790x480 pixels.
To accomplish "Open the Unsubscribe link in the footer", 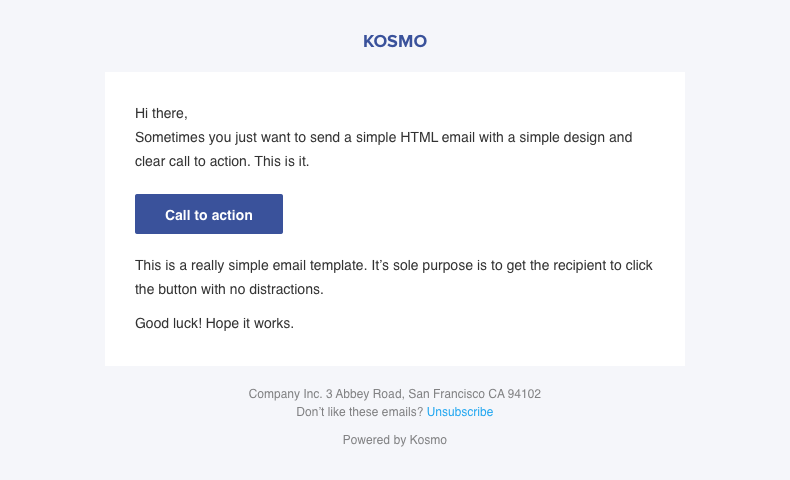I will [x=460, y=412].
